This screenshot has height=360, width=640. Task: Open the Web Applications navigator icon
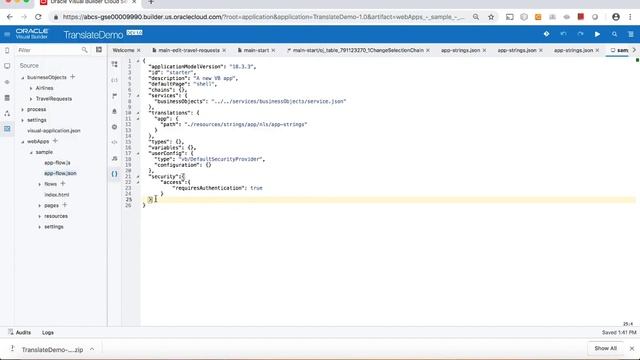[x=7, y=66]
